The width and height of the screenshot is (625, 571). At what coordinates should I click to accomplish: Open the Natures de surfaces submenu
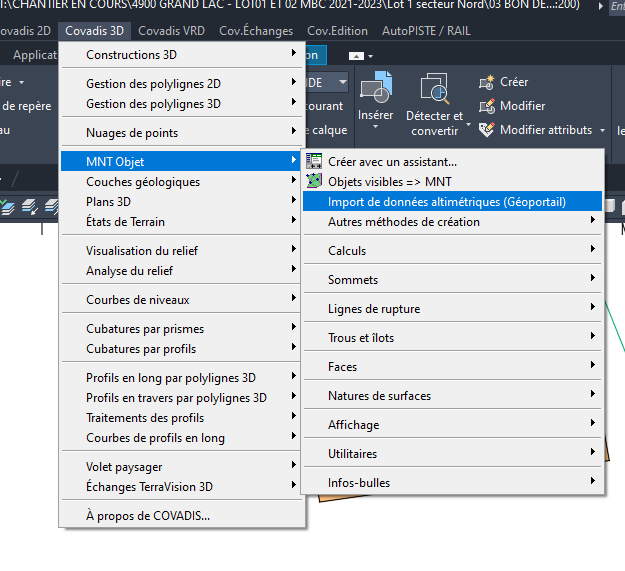(x=452, y=396)
